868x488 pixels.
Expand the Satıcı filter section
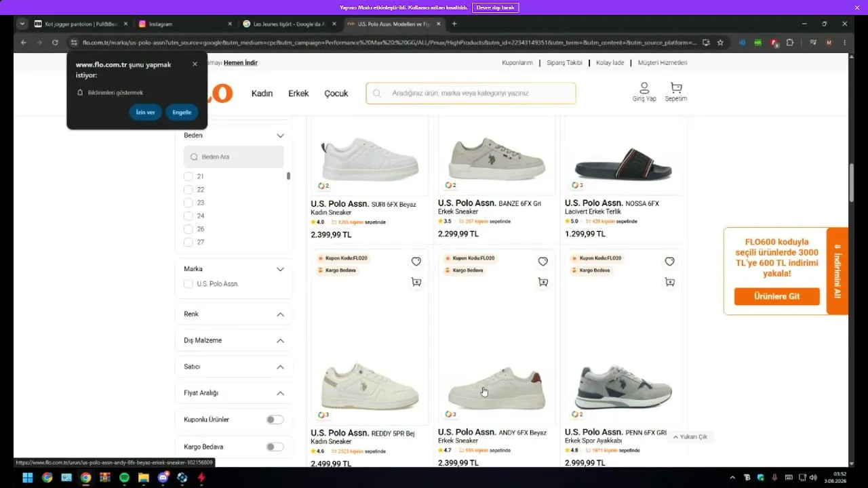(x=280, y=367)
